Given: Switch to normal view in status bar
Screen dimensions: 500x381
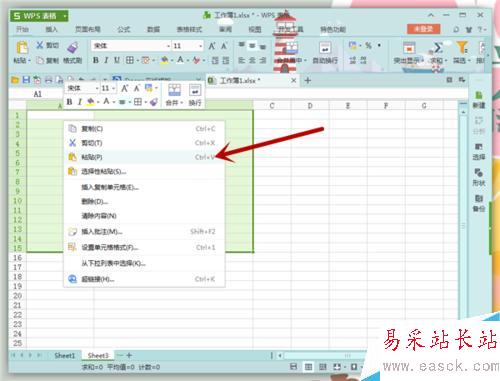Looking at the screenshot, I should 309,367.
